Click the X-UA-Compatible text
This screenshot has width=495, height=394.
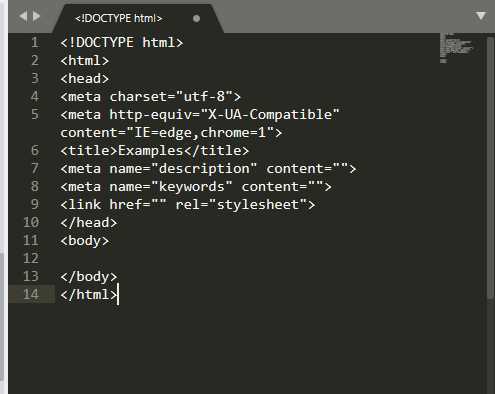pos(270,115)
